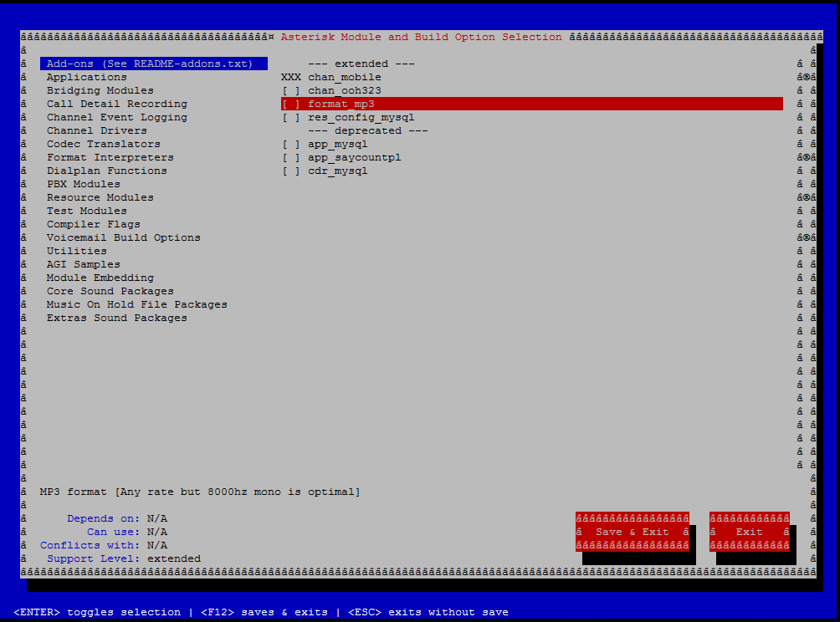Select the Utilities category
The height and width of the screenshot is (622, 840).
(77, 251)
